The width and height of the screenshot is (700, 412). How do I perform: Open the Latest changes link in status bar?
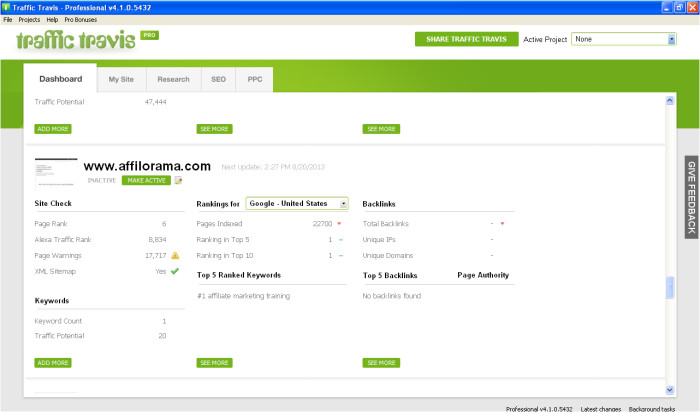[600, 409]
